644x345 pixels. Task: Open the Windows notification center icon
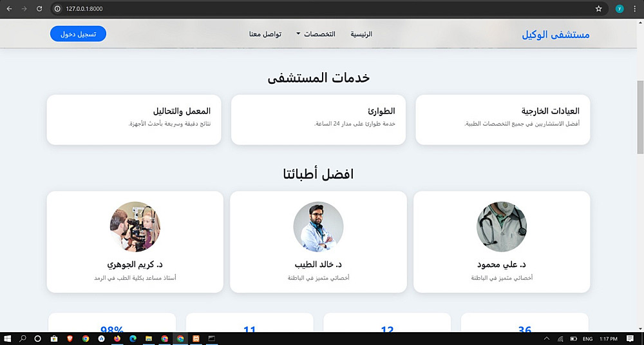pyautogui.click(x=630, y=339)
